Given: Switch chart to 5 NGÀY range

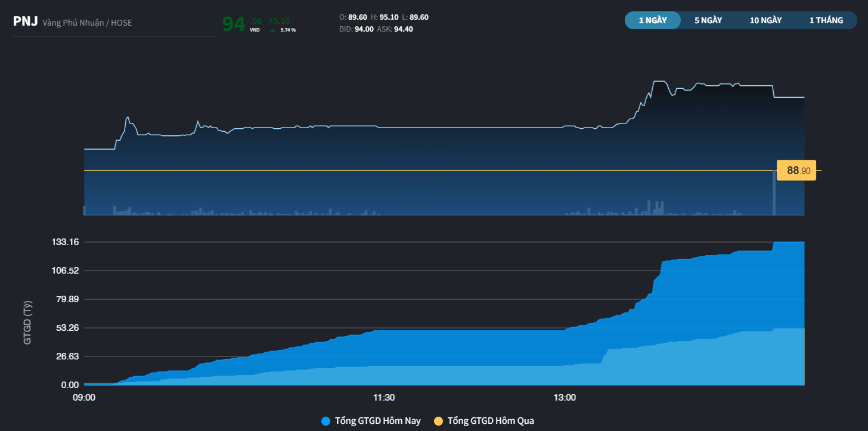Looking at the screenshot, I should coord(708,20).
